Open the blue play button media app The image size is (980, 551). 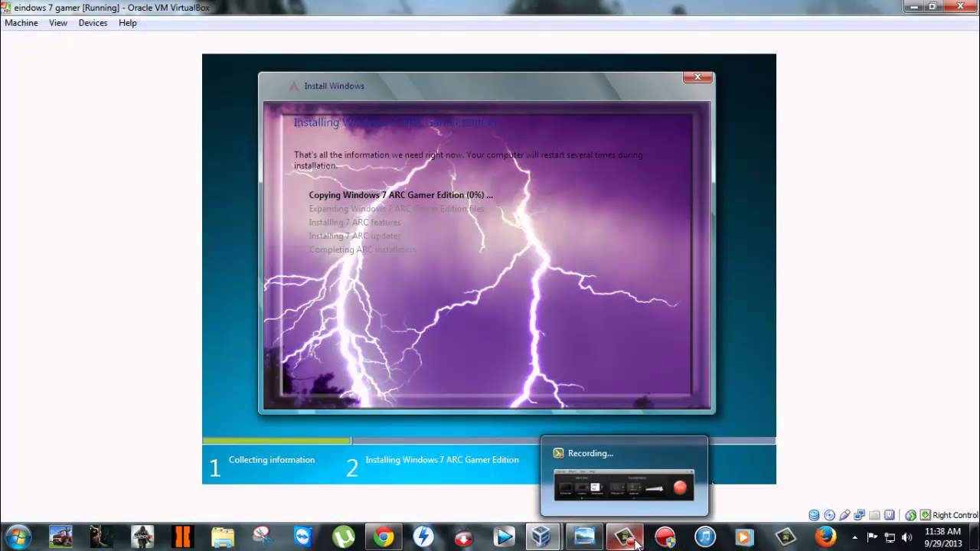(x=503, y=537)
